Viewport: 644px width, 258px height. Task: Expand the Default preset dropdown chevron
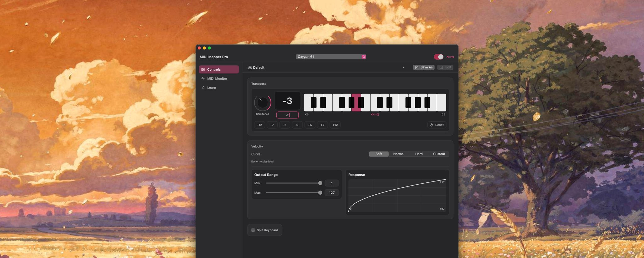pyautogui.click(x=403, y=67)
